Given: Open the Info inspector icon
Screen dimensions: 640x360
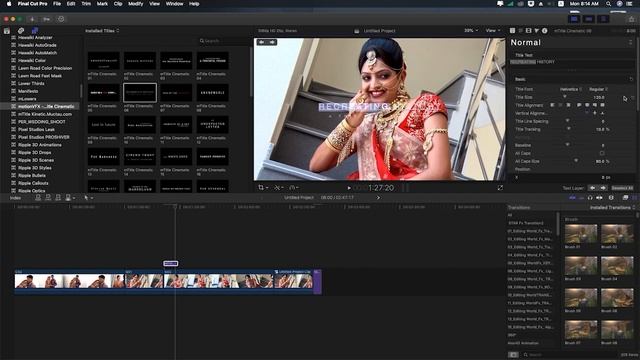Looking at the screenshot, I should (x=544, y=31).
